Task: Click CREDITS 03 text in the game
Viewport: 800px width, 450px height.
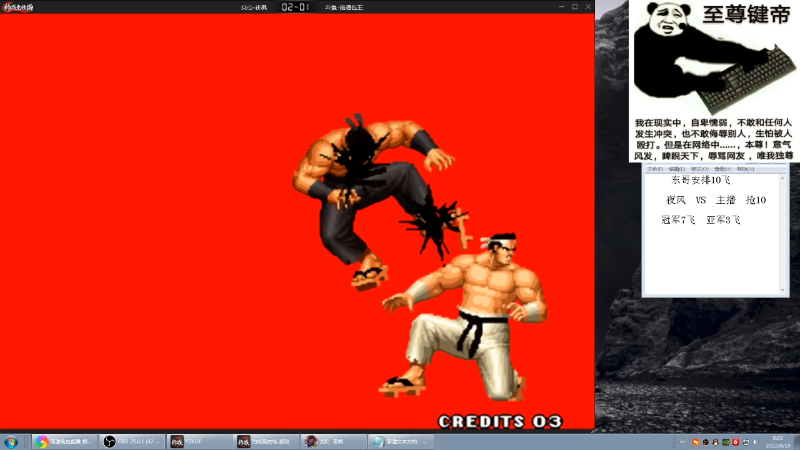Action: click(x=500, y=421)
